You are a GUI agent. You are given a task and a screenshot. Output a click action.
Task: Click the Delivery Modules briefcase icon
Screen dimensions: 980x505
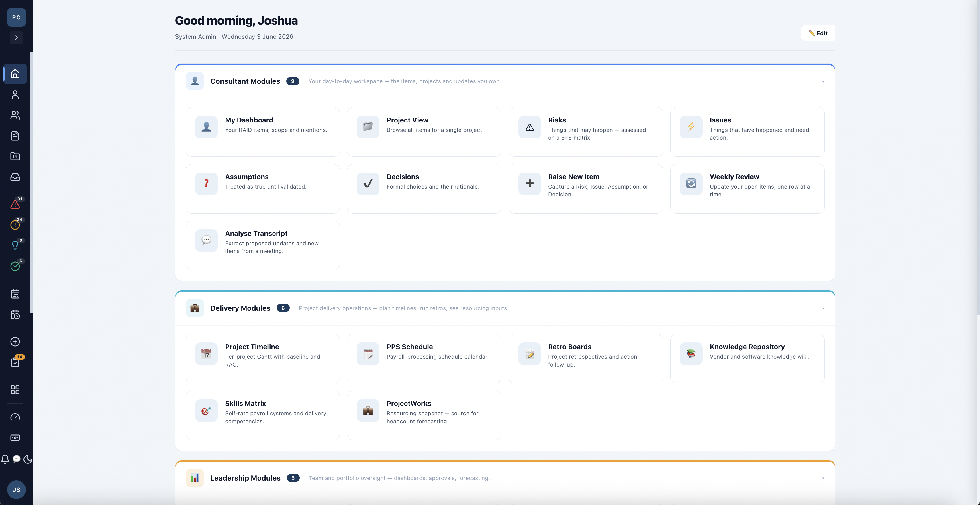click(x=195, y=308)
